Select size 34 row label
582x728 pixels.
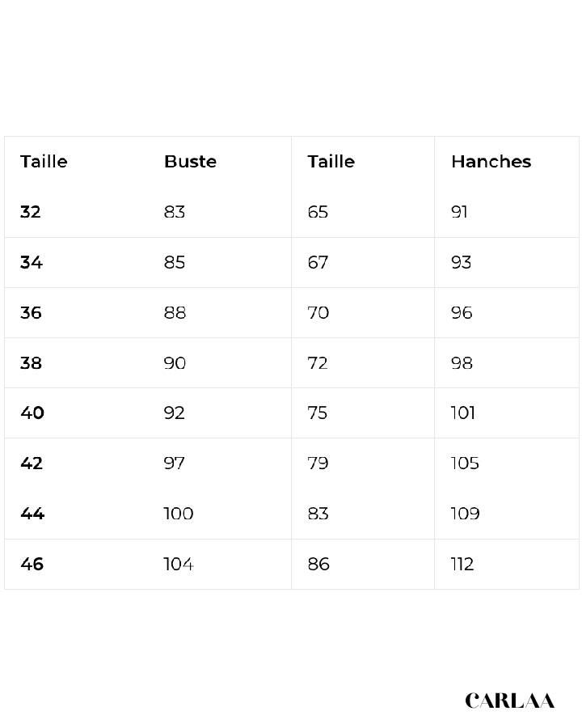coord(32,262)
